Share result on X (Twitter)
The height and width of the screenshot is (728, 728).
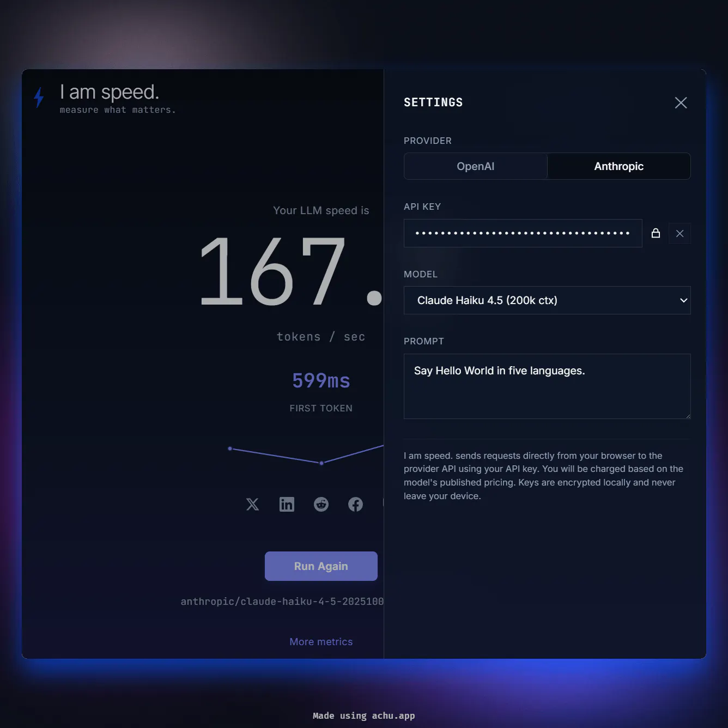click(x=252, y=504)
